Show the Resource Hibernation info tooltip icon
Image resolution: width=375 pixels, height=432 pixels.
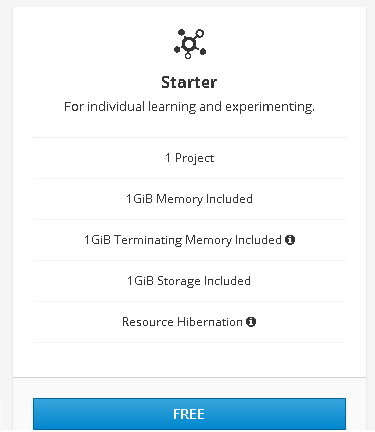click(x=251, y=322)
